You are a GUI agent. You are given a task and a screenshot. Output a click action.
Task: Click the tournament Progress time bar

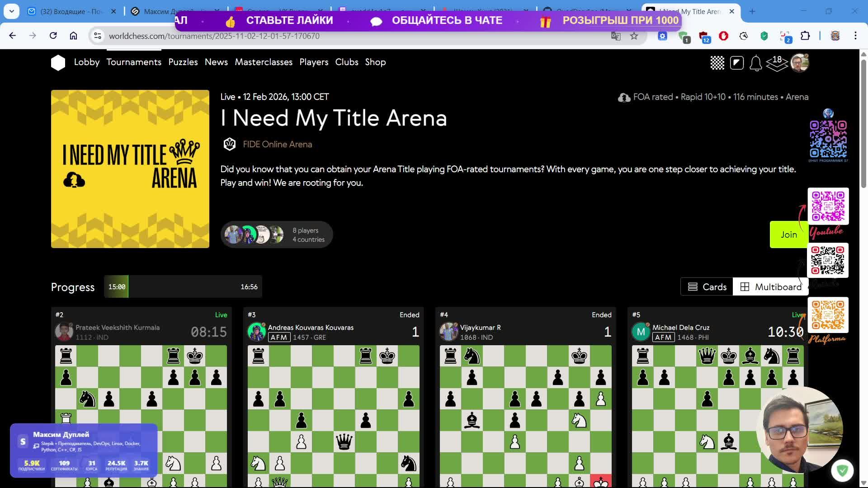(x=183, y=287)
